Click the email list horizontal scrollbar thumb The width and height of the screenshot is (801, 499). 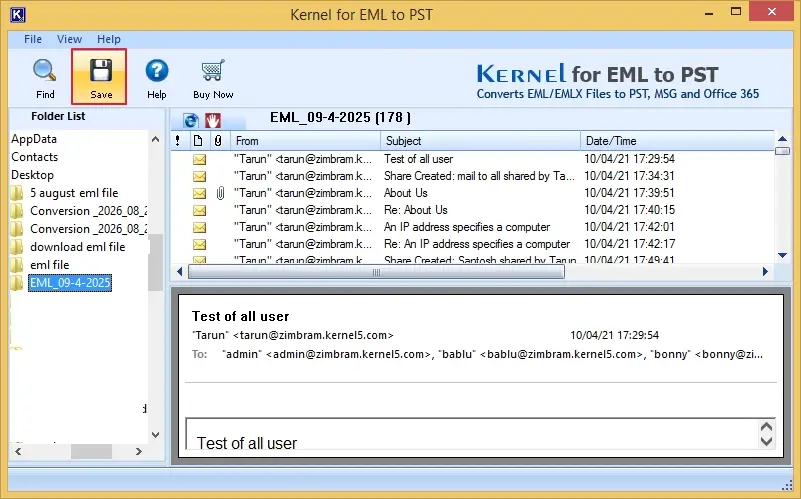(x=376, y=272)
